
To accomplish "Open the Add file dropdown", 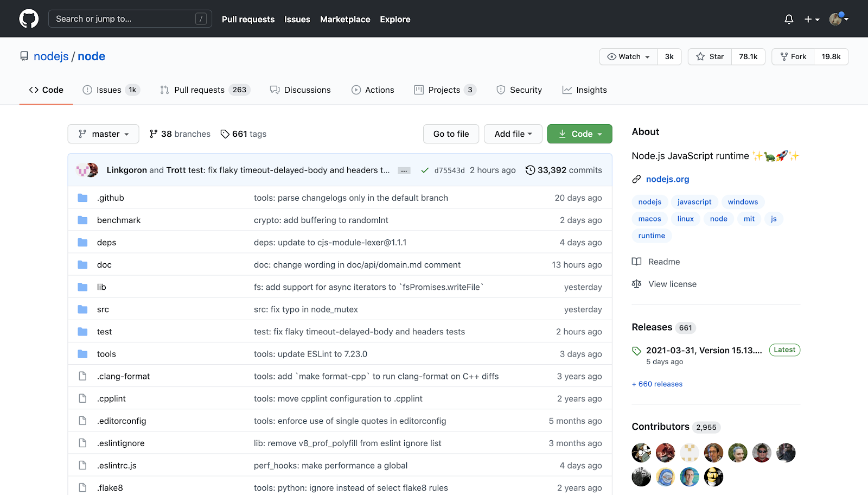I will coord(512,134).
